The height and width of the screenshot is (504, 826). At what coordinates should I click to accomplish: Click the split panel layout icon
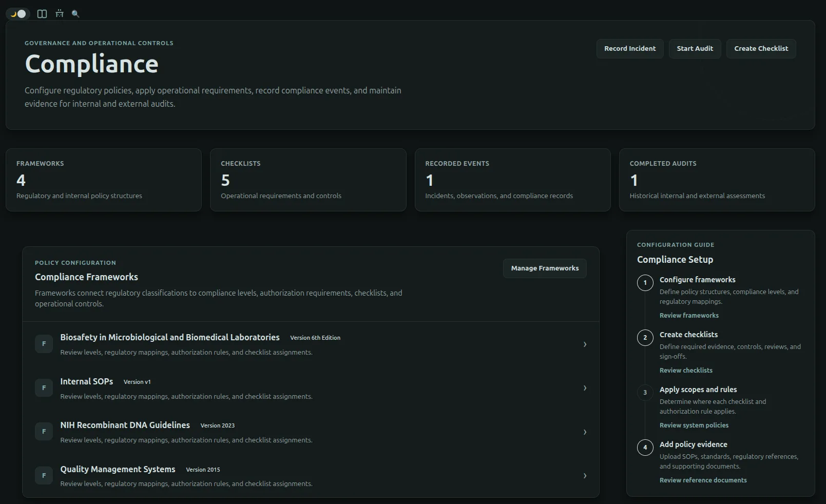[x=42, y=14]
